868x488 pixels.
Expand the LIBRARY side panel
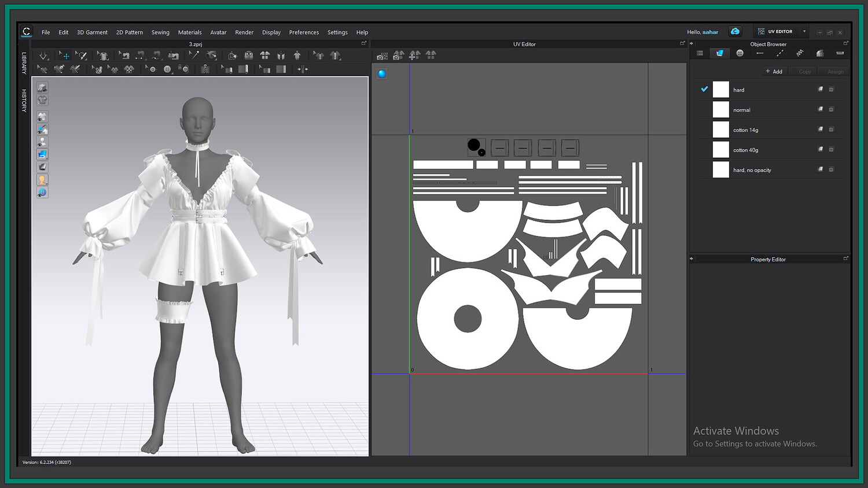click(x=24, y=63)
